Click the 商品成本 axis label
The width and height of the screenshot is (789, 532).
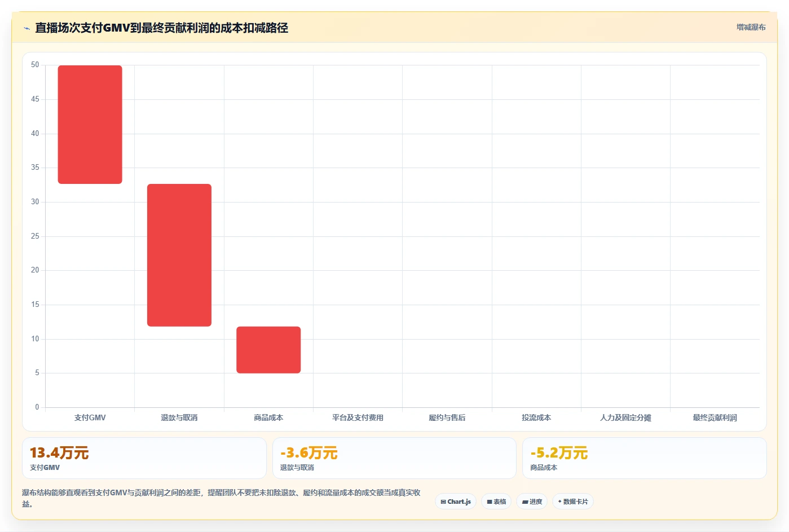pos(268,417)
